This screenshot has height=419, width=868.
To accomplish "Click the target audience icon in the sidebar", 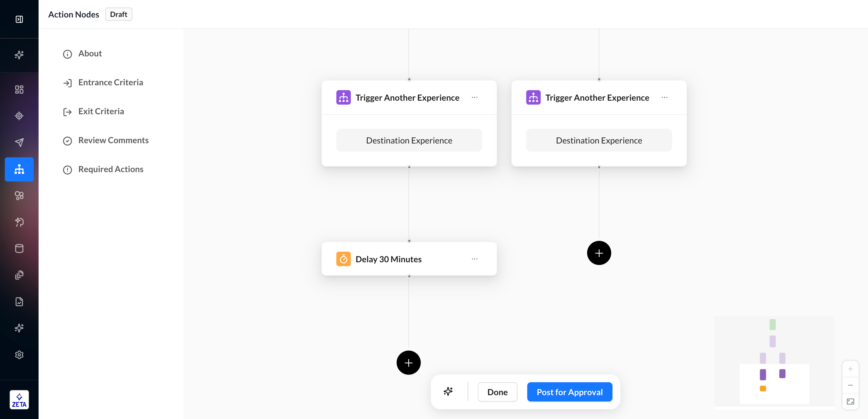I will [19, 116].
